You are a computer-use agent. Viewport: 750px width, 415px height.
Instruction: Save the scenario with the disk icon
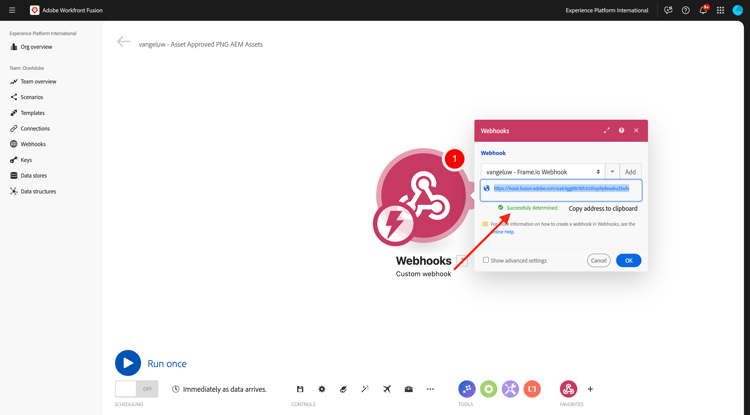pyautogui.click(x=300, y=389)
